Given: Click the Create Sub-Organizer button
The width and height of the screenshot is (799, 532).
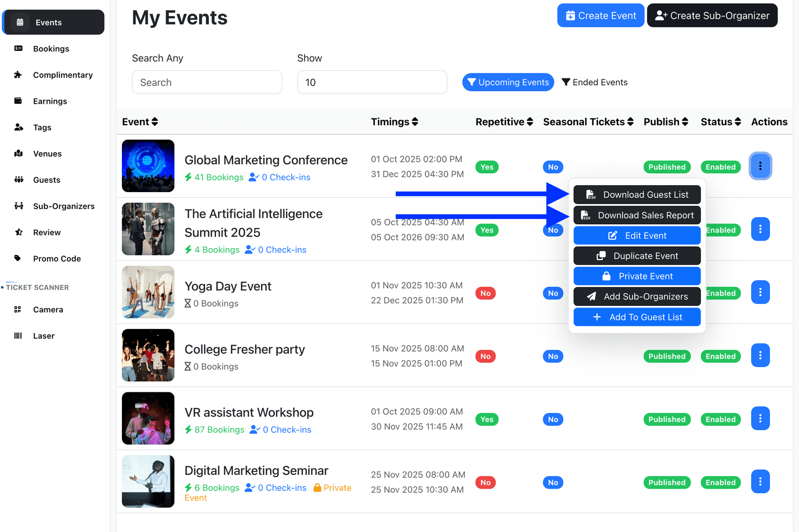Looking at the screenshot, I should pos(712,15).
